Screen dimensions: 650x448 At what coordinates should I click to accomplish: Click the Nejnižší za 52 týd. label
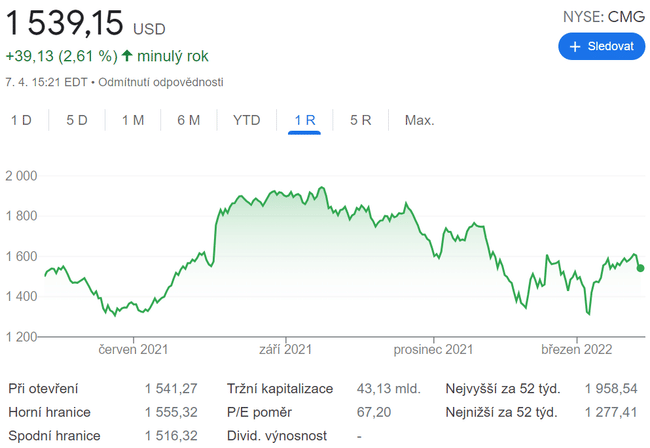(x=500, y=412)
